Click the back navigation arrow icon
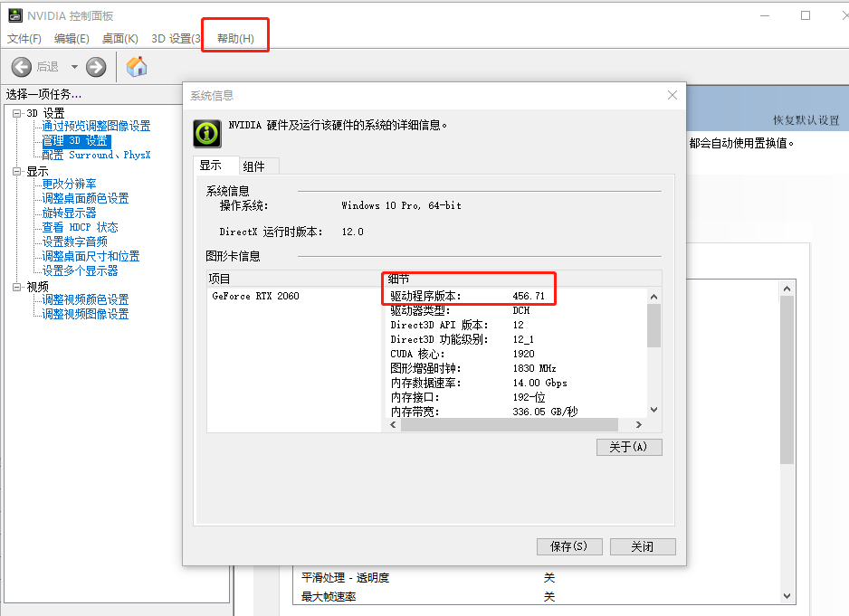This screenshot has width=849, height=616. [x=20, y=66]
